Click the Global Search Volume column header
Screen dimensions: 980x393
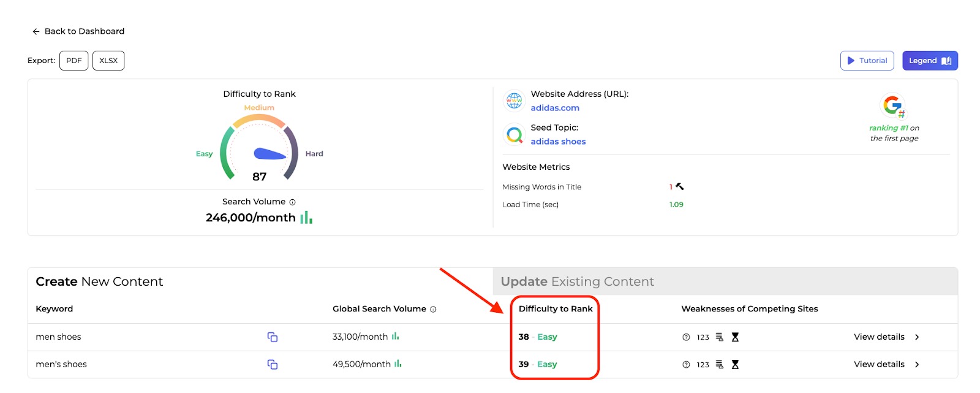[x=379, y=309]
